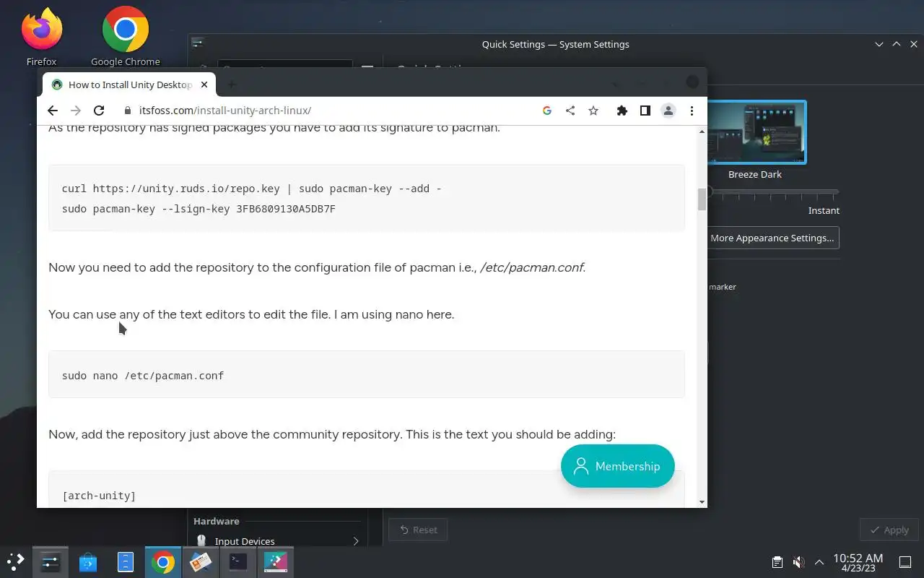The width and height of the screenshot is (924, 578).
Task: Click the muted volume tray icon
Action: pos(798,562)
